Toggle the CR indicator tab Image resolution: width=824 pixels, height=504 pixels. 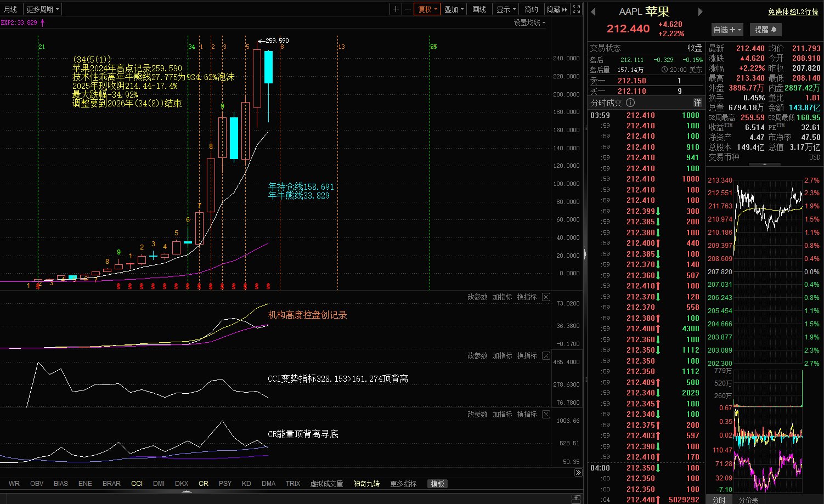tap(204, 484)
